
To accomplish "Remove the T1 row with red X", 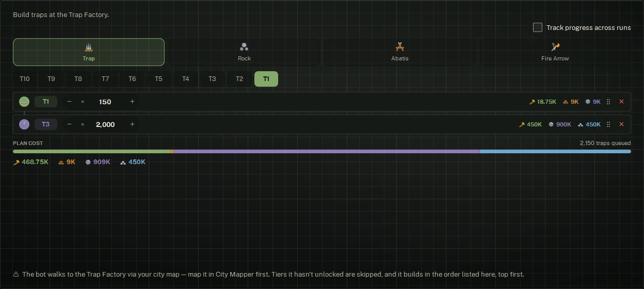I will 621,102.
